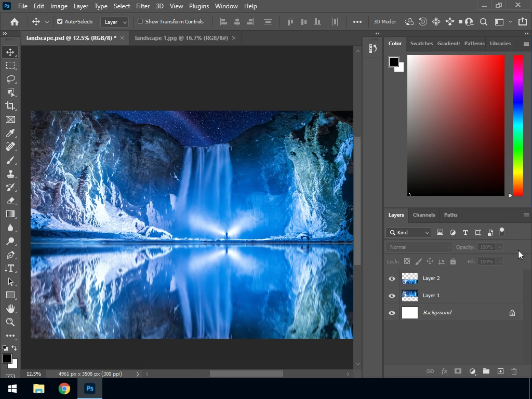Select the Lasso tool
Viewport: 532px width, 399px height.
pos(10,79)
